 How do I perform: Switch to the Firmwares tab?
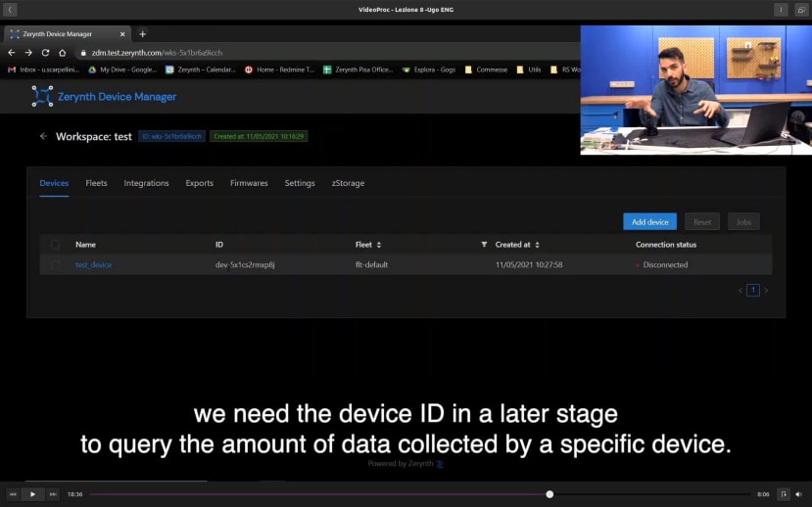pos(249,183)
